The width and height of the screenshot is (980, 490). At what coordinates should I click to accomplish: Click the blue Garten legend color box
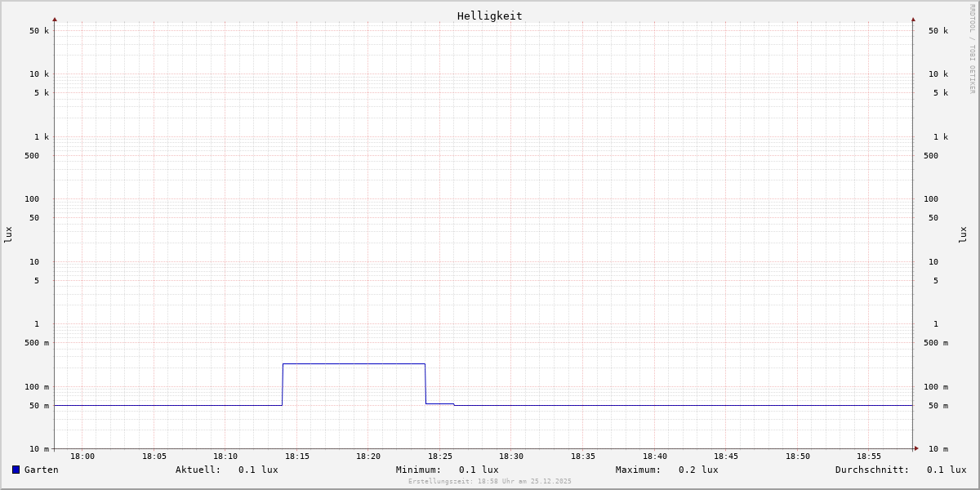(16, 470)
